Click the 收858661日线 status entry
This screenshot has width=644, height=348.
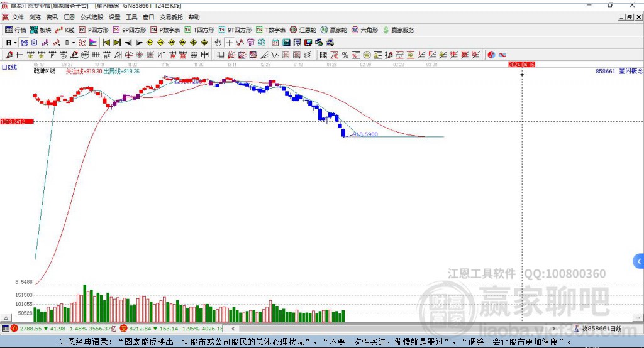601,329
